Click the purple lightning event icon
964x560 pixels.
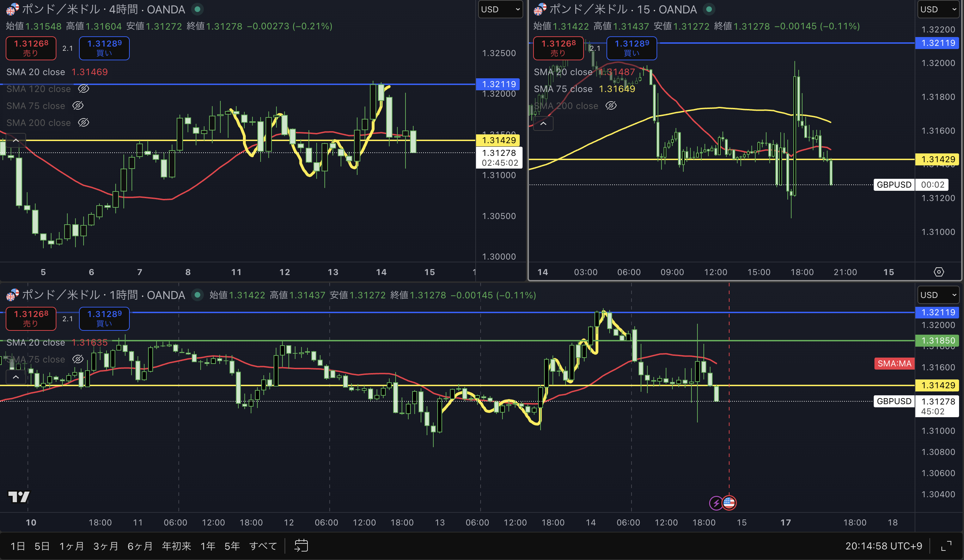(716, 503)
